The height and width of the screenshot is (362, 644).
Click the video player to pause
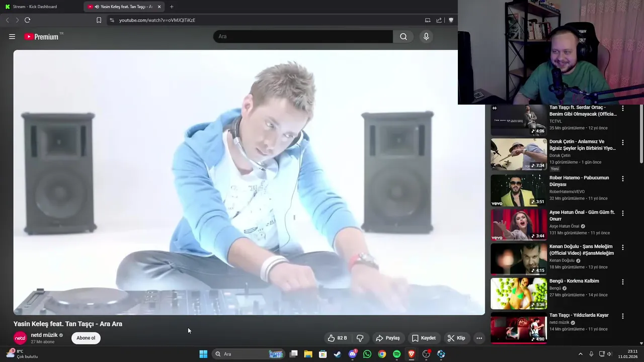pos(249,182)
